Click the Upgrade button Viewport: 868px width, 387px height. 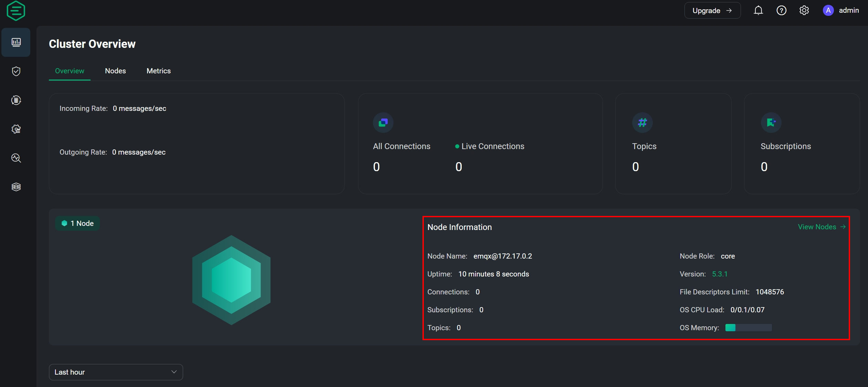click(x=712, y=11)
